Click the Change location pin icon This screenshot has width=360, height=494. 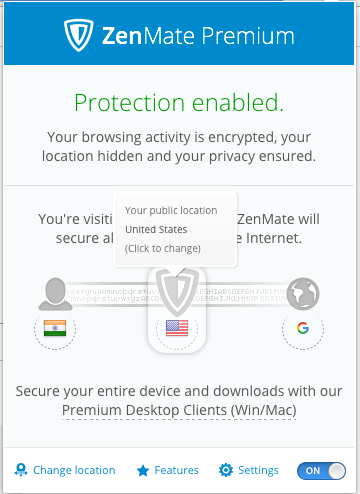[x=21, y=470]
